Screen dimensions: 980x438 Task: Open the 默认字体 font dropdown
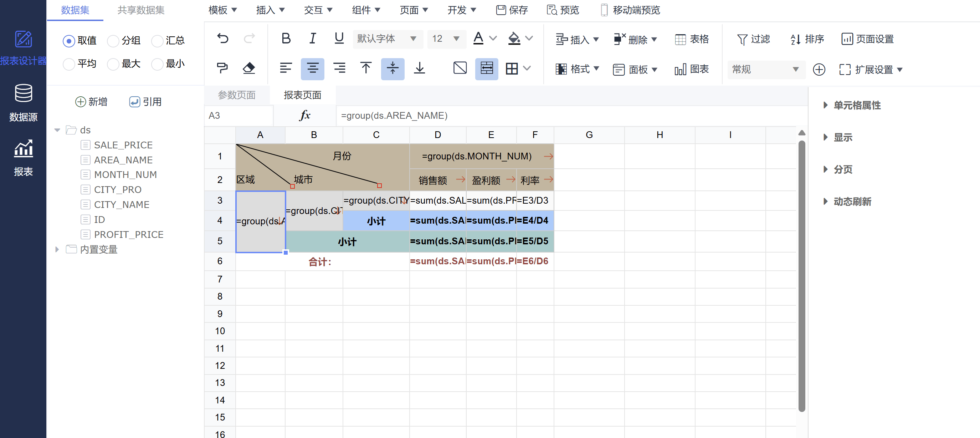(x=387, y=39)
